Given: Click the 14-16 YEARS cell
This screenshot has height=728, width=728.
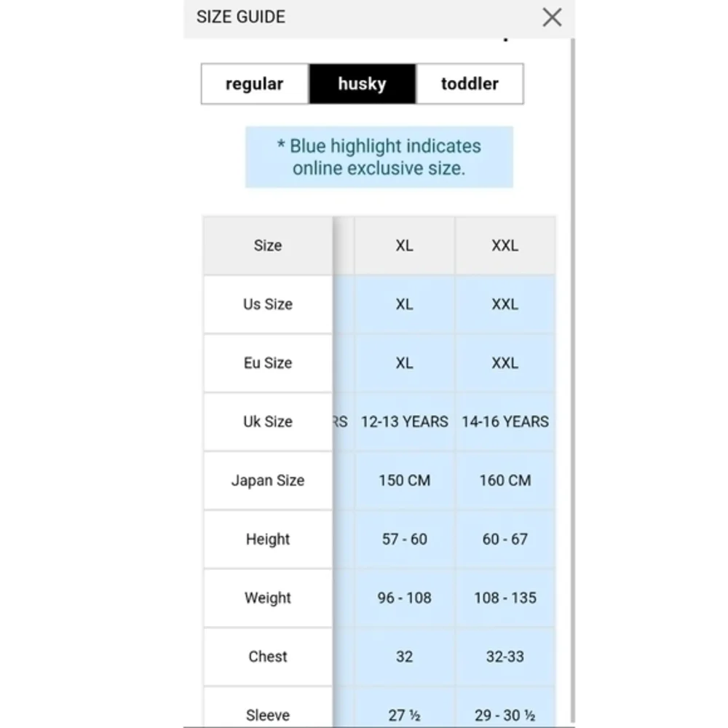Looking at the screenshot, I should coord(505,422).
